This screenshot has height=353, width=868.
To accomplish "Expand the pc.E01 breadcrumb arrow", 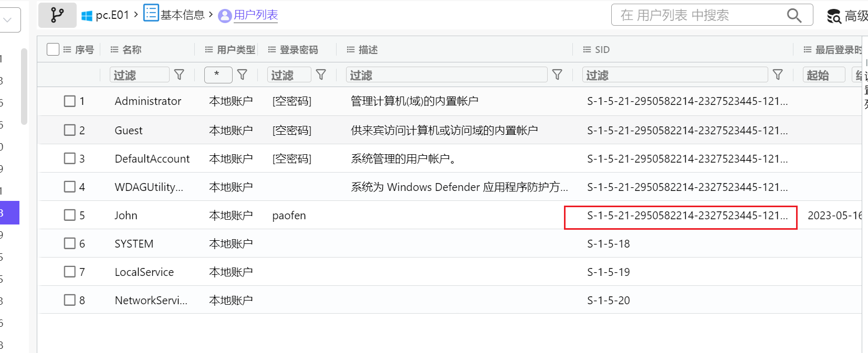I will [x=136, y=15].
